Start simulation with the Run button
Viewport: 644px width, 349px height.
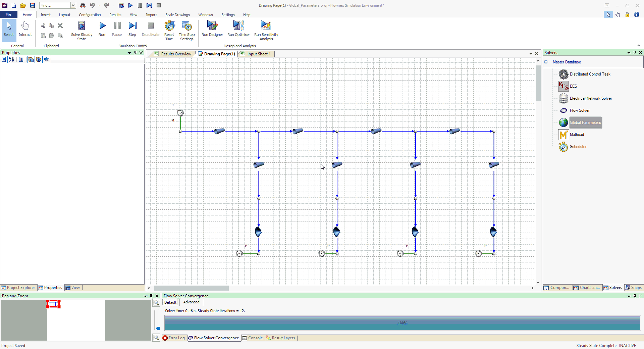(102, 26)
